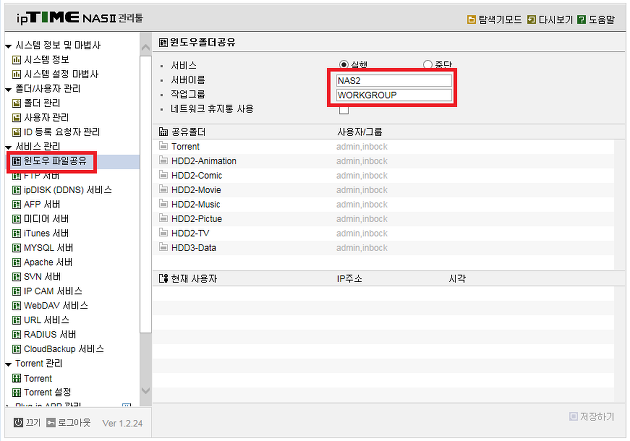
Task: Open the Torrent 설정 menu entry
Action: (47, 392)
